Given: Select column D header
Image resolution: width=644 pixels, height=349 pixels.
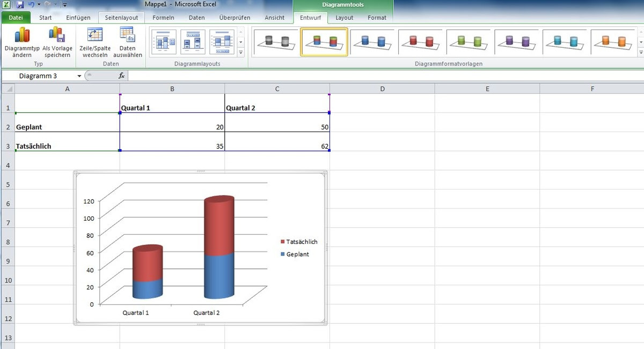Looking at the screenshot, I should tap(382, 89).
